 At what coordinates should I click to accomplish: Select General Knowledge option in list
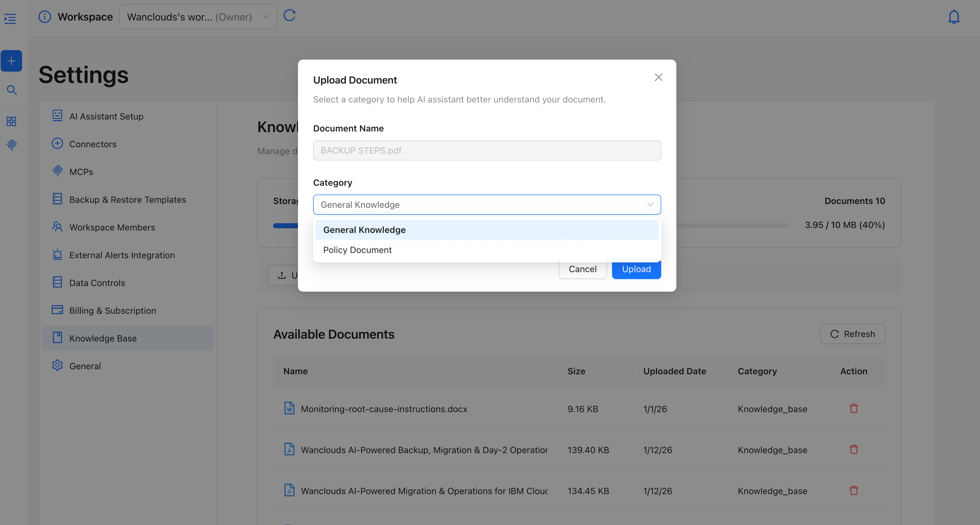(364, 230)
